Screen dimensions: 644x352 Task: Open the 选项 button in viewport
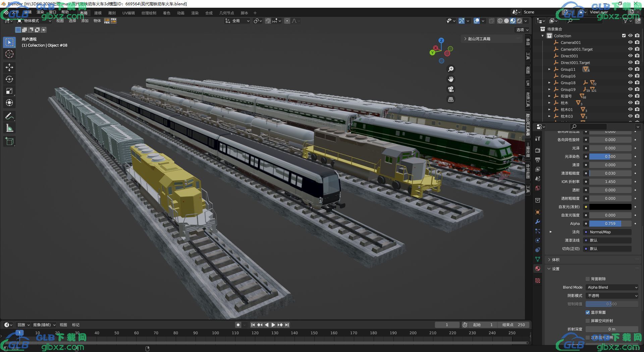(522, 30)
